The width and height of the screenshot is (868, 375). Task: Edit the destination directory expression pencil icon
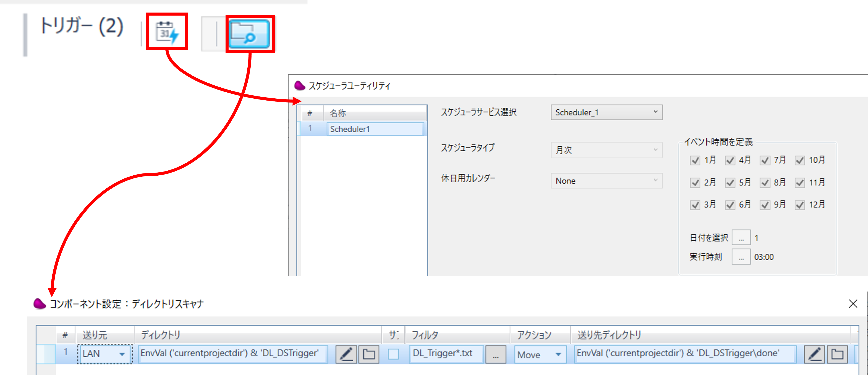814,354
